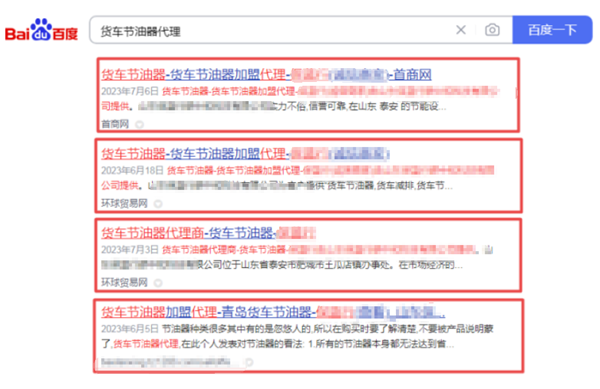This screenshot has width=600, height=389.
Task: Click red highlighted 货车节油器代理 in last snippet
Action: click(x=146, y=344)
